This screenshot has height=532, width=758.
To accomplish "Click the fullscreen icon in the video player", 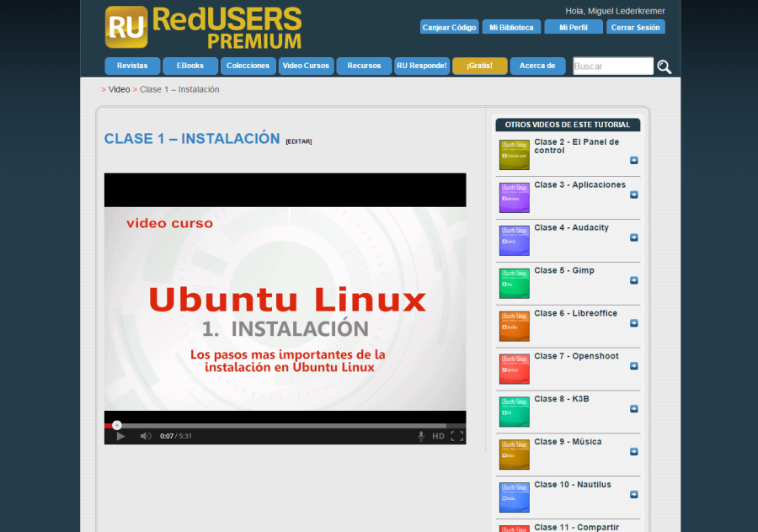I will [x=457, y=435].
